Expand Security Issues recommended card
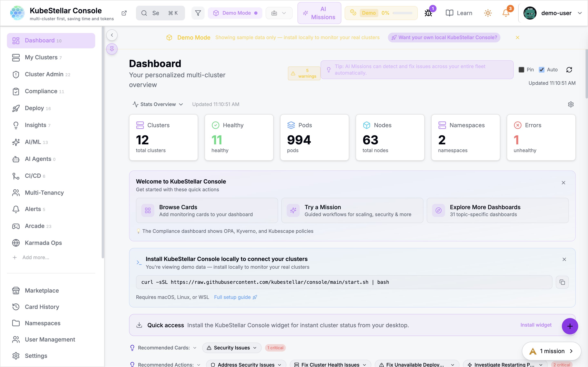The width and height of the screenshot is (588, 367). 232,348
